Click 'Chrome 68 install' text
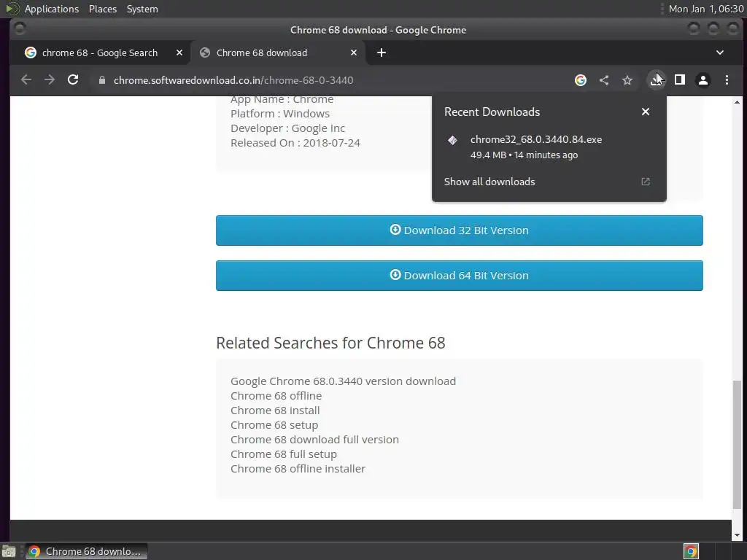The image size is (747, 560). (x=275, y=411)
